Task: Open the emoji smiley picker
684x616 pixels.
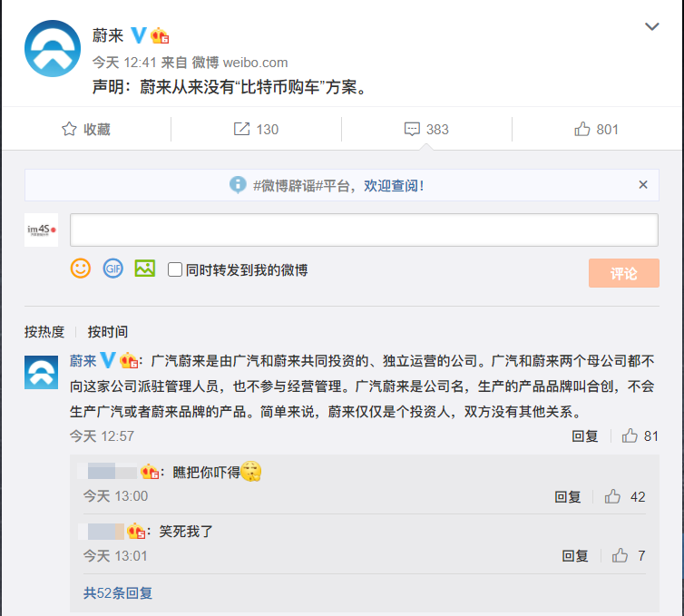Action: [81, 269]
